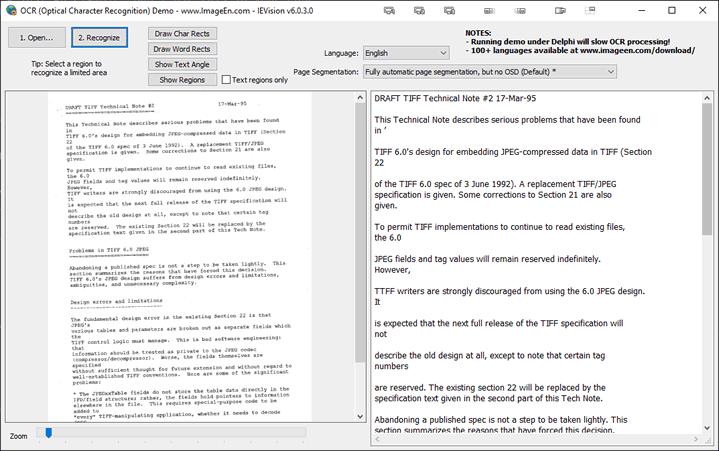719x451 pixels.
Task: Click Show Text Angle button
Action: [x=182, y=64]
